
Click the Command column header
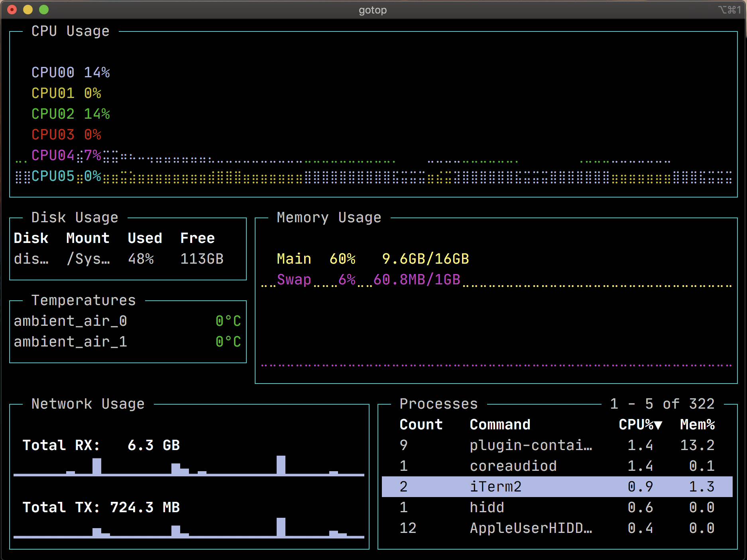(500, 425)
